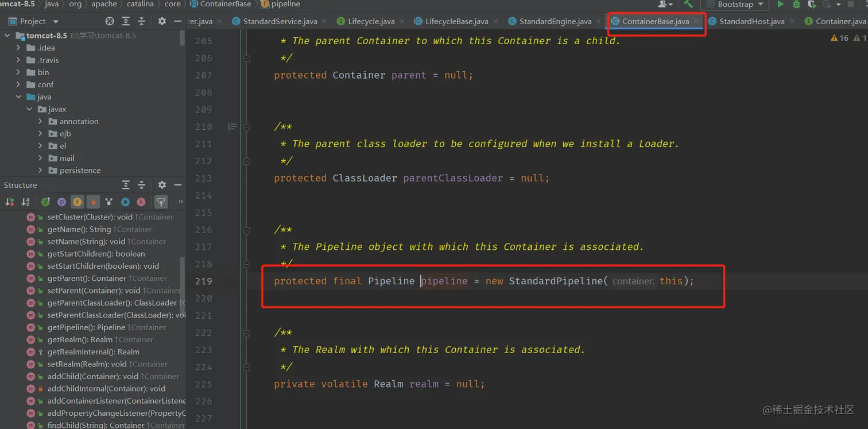Toggle show non-public members filter
This screenshot has width=868, height=429.
(94, 202)
